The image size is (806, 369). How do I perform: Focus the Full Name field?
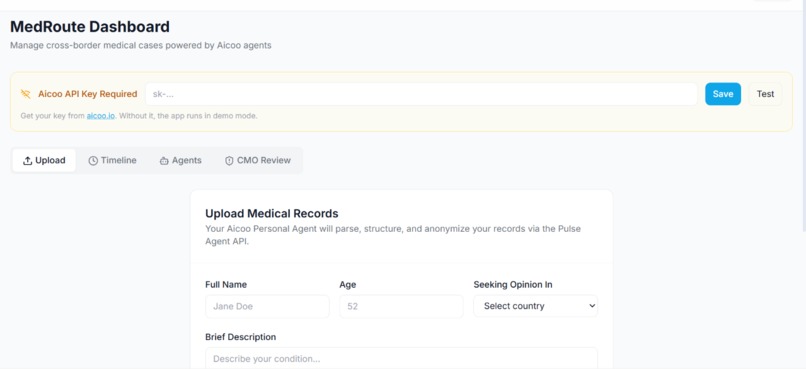267,306
